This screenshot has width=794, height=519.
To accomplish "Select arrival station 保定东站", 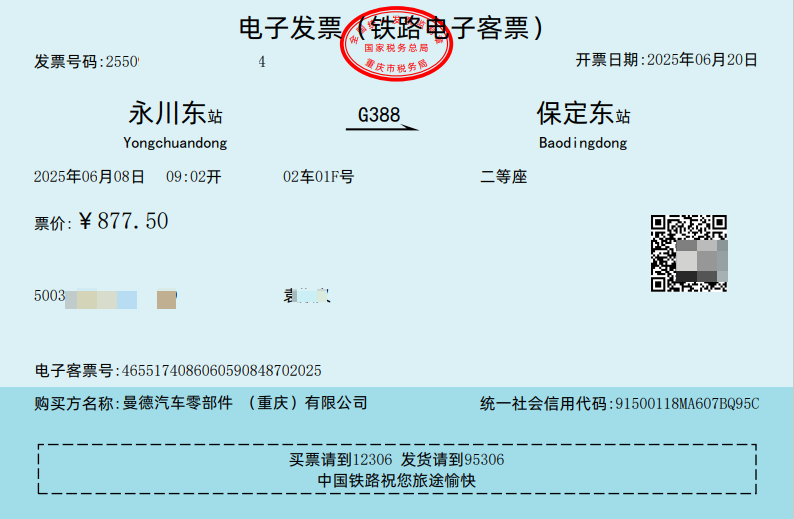I will 583,113.
